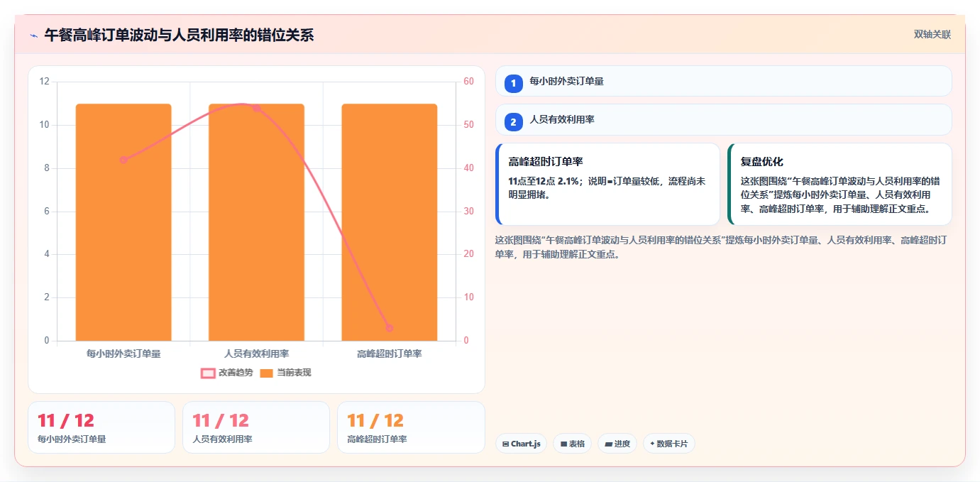Click right axis value 60
This screenshot has height=482, width=980.
(468, 82)
